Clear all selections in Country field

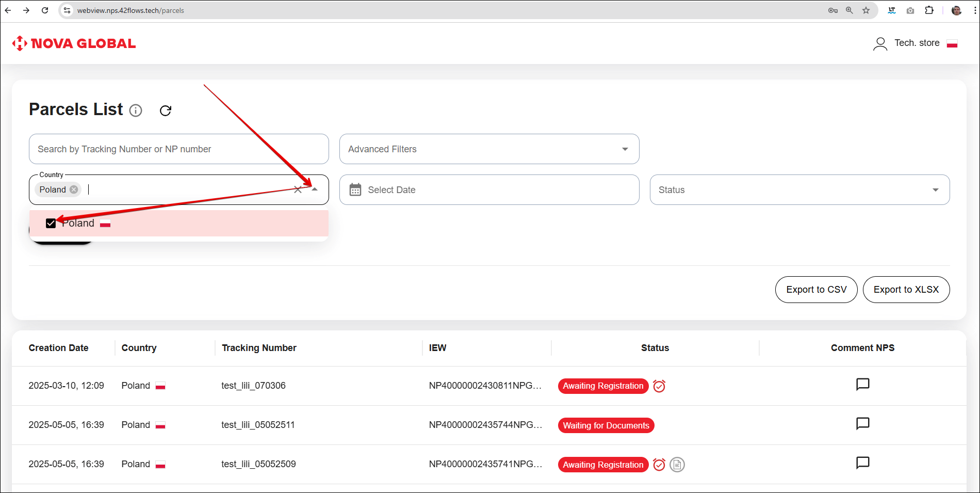298,189
